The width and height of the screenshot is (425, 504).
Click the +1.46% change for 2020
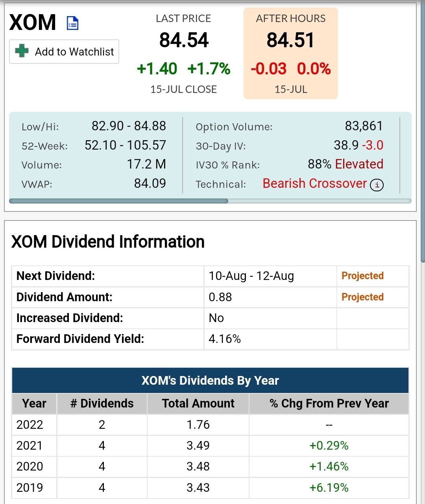point(329,467)
